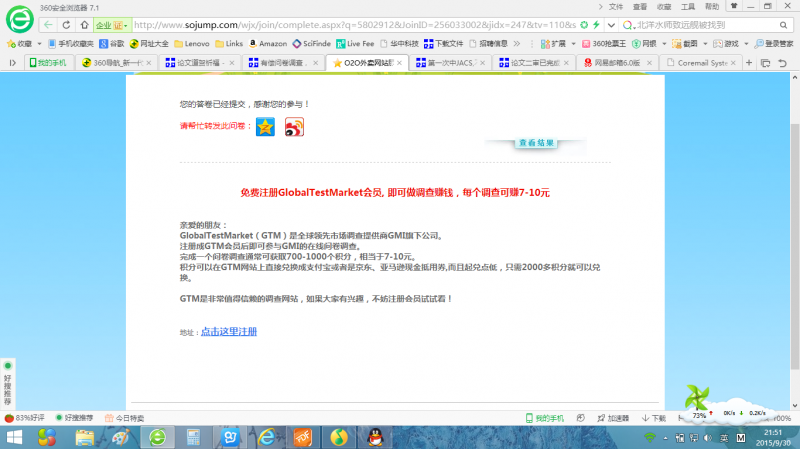Open 下载 download manager in status bar
Viewport: 800px width, 449px height.
coord(654,418)
